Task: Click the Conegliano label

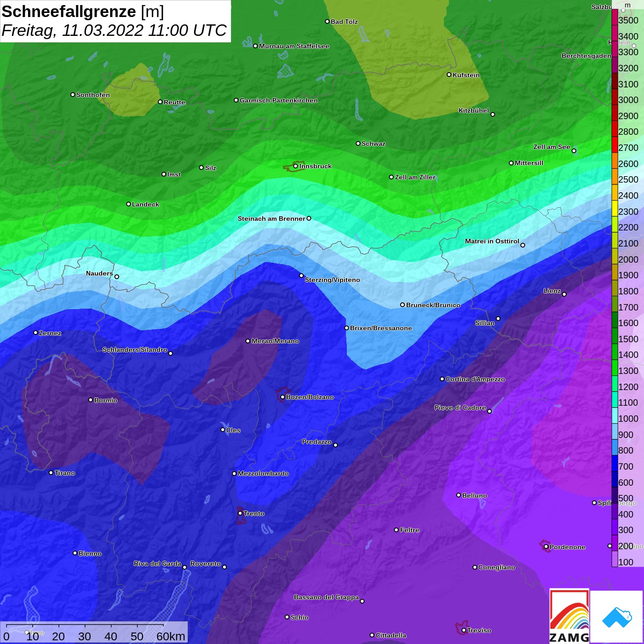Action: [x=497, y=567]
